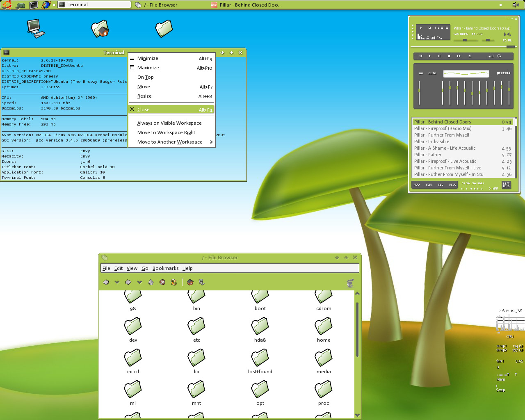Select the 'opt' folder icon
Image resolution: width=525 pixels, height=420 pixels.
point(260,389)
